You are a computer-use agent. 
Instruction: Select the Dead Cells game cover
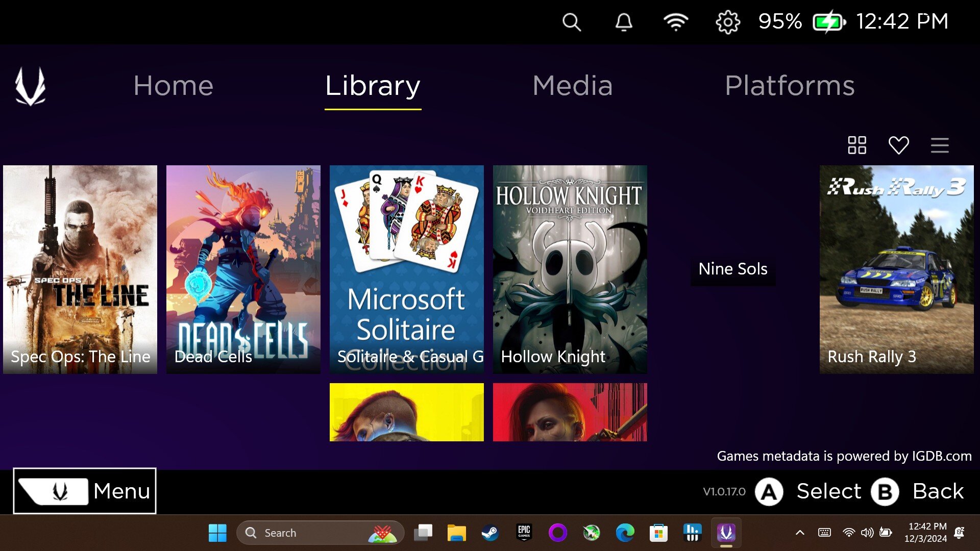tap(243, 269)
